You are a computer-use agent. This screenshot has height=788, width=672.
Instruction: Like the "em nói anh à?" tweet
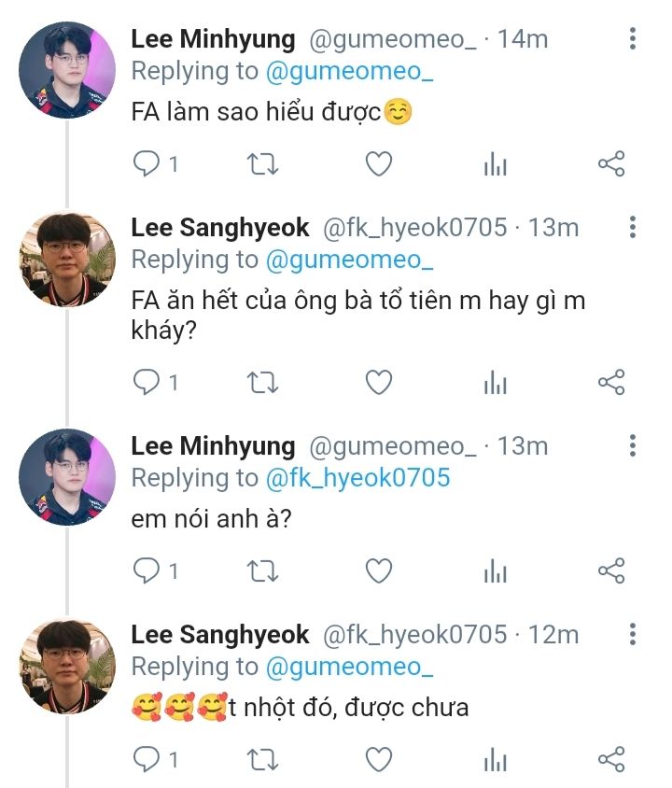[378, 570]
